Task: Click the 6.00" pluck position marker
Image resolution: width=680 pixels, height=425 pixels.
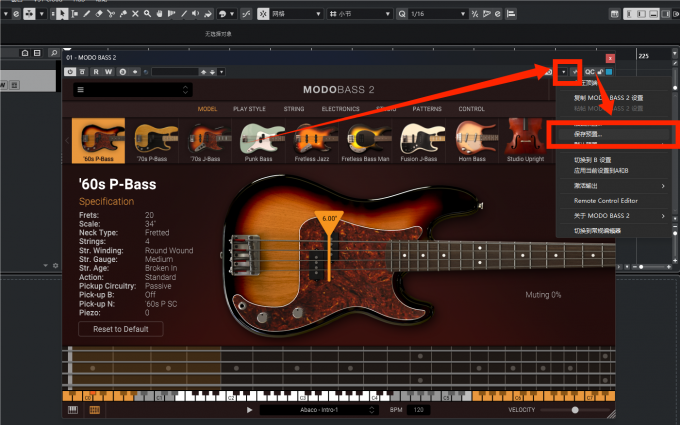Action: [329, 219]
